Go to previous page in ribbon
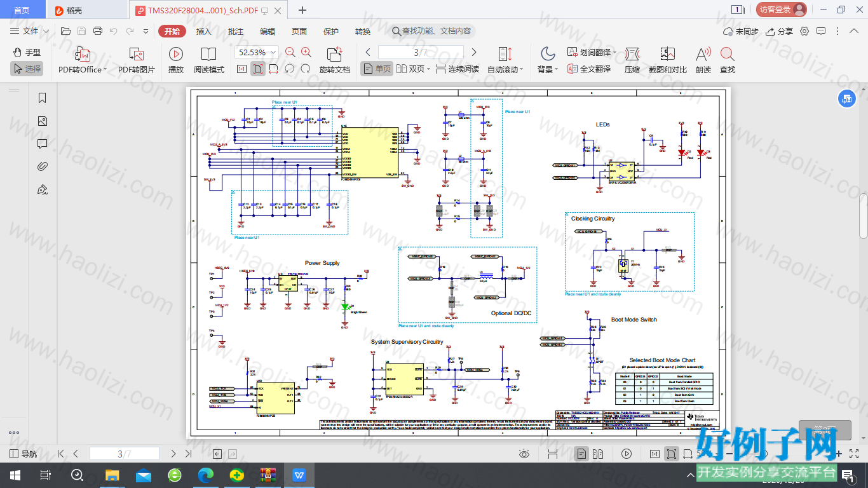 pos(368,53)
